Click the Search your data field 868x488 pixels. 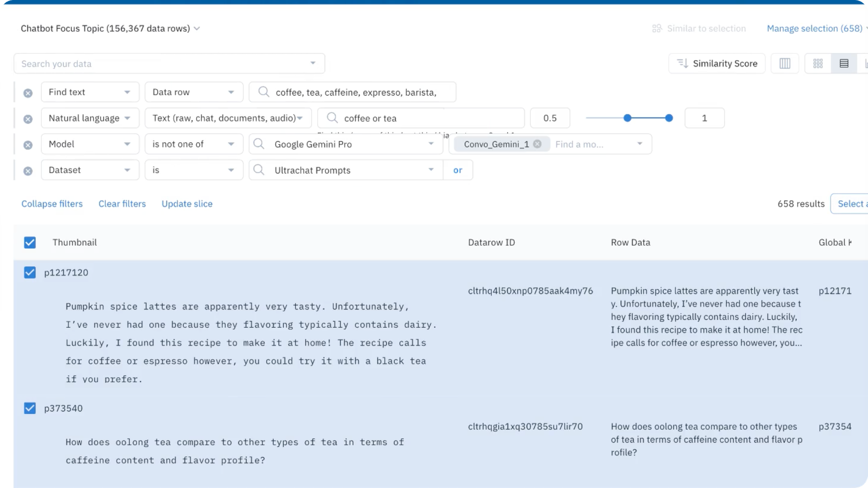click(165, 64)
